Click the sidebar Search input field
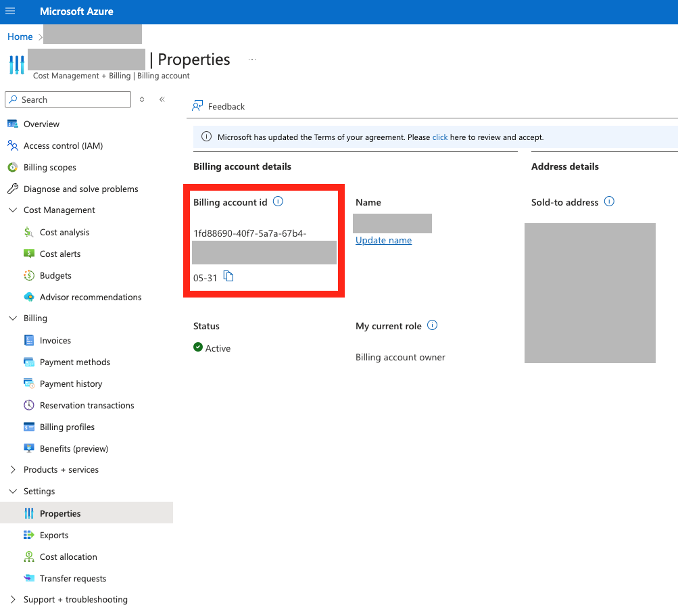The image size is (678, 616). click(68, 99)
